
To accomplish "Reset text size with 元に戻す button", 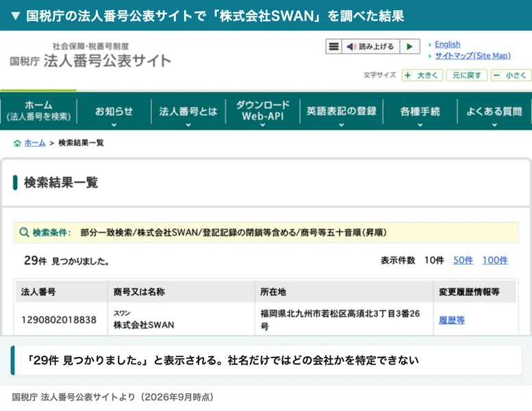I will pos(466,75).
